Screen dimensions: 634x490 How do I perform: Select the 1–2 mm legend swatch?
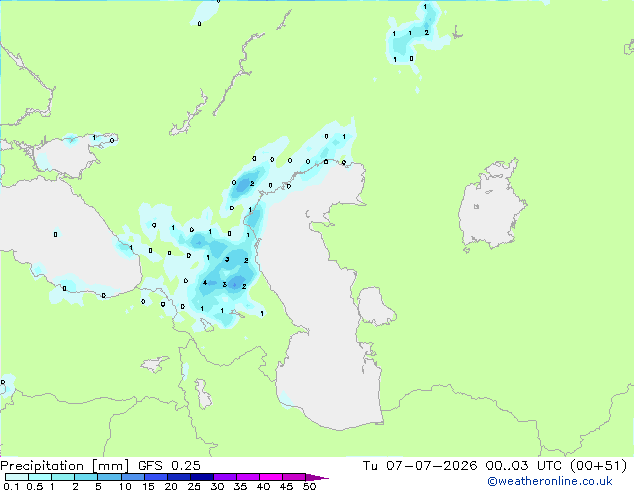pyautogui.click(x=63, y=477)
